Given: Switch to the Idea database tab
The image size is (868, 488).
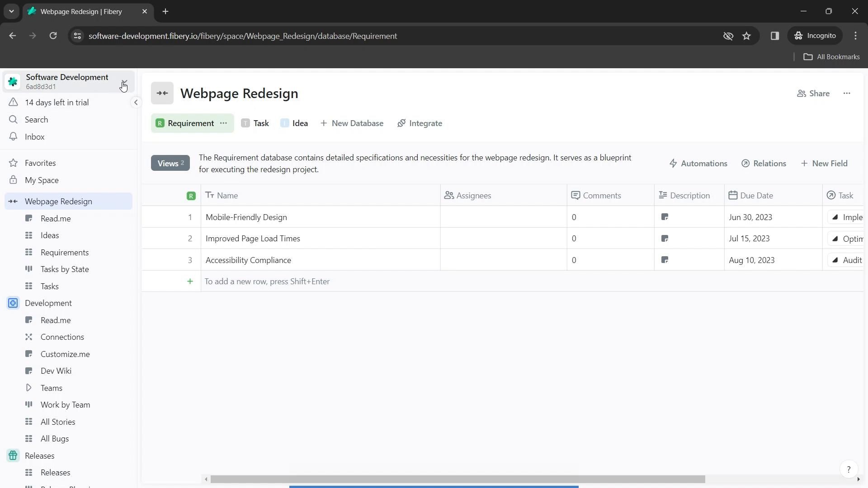Looking at the screenshot, I should coord(294,123).
